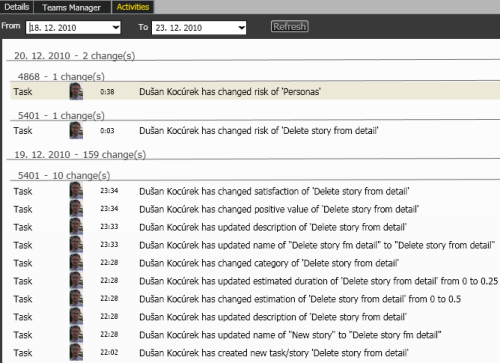Select 'has changed category of' entry text
Screen dimensions: 500x363
(269, 263)
